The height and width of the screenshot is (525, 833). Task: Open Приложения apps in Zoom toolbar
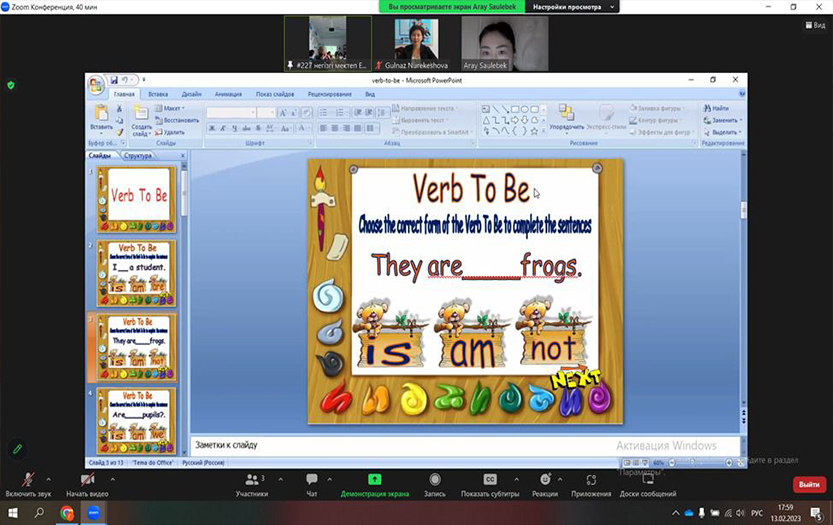point(591,481)
